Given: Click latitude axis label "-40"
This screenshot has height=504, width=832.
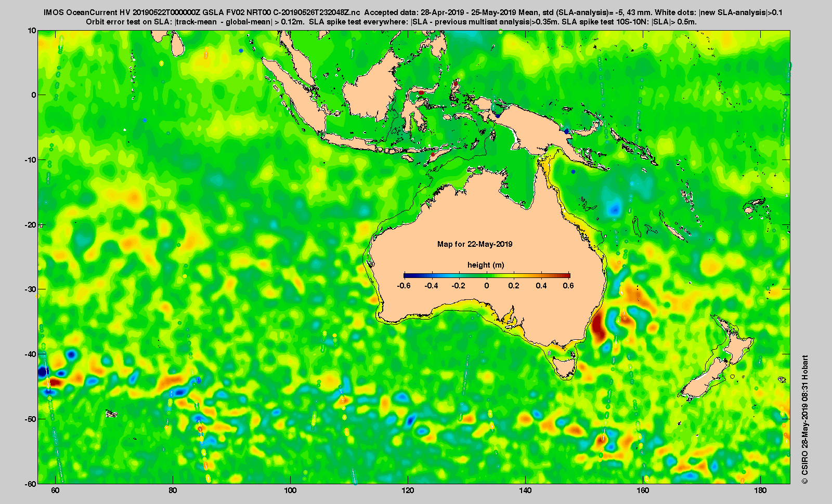Looking at the screenshot, I should click(x=31, y=354).
